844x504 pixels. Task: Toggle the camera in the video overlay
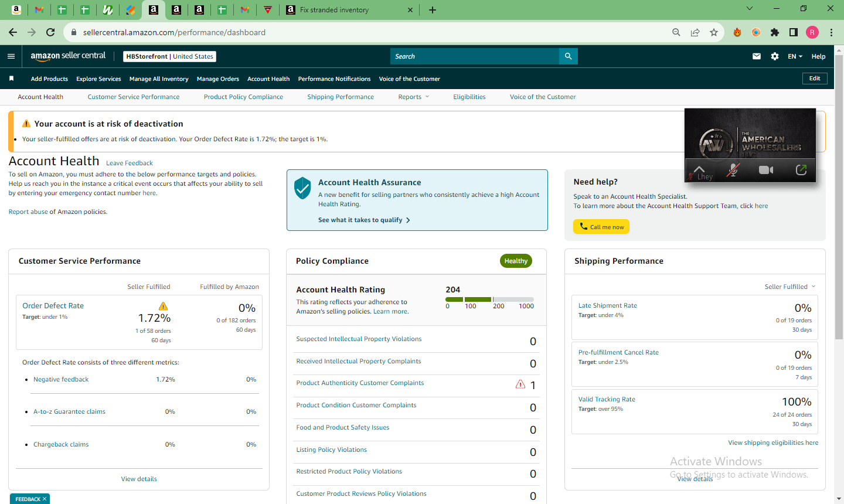pyautogui.click(x=766, y=170)
